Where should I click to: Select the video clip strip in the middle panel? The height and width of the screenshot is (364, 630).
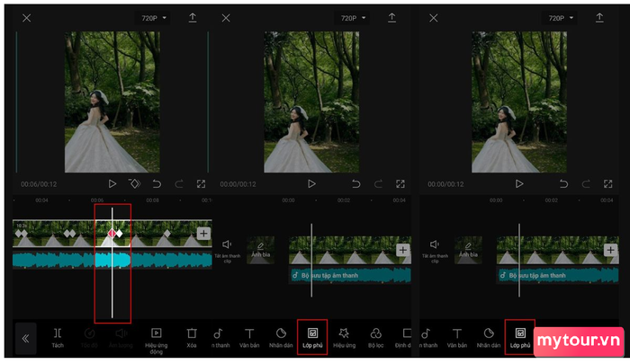click(x=350, y=250)
